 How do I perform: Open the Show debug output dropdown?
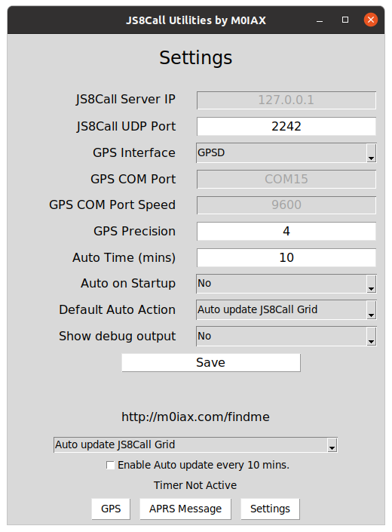tap(286, 336)
